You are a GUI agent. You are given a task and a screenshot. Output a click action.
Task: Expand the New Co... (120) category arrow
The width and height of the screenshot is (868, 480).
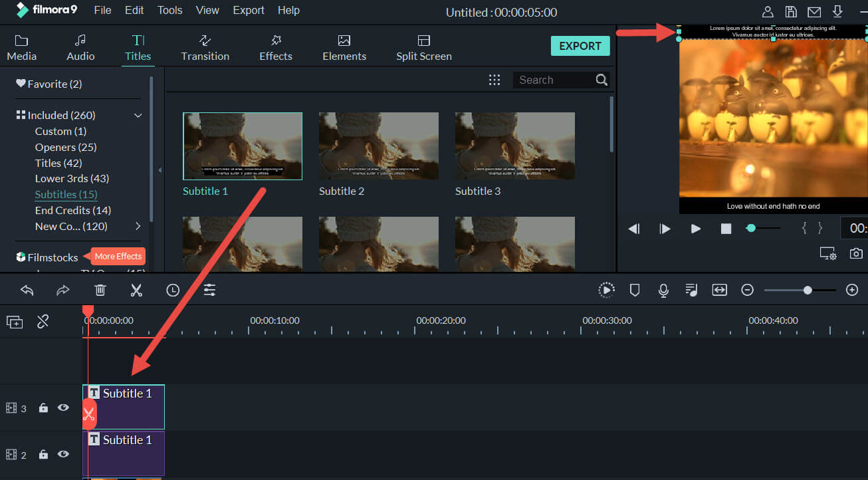pos(138,226)
